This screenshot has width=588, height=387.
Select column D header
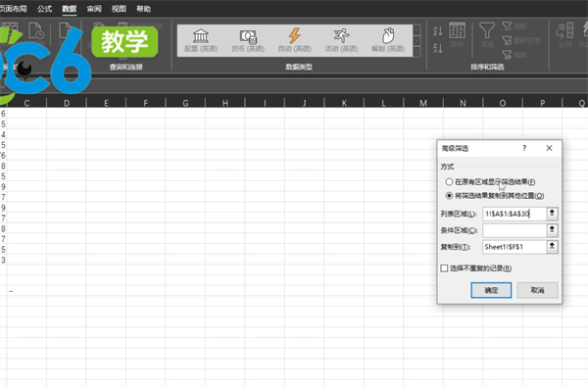click(x=67, y=103)
